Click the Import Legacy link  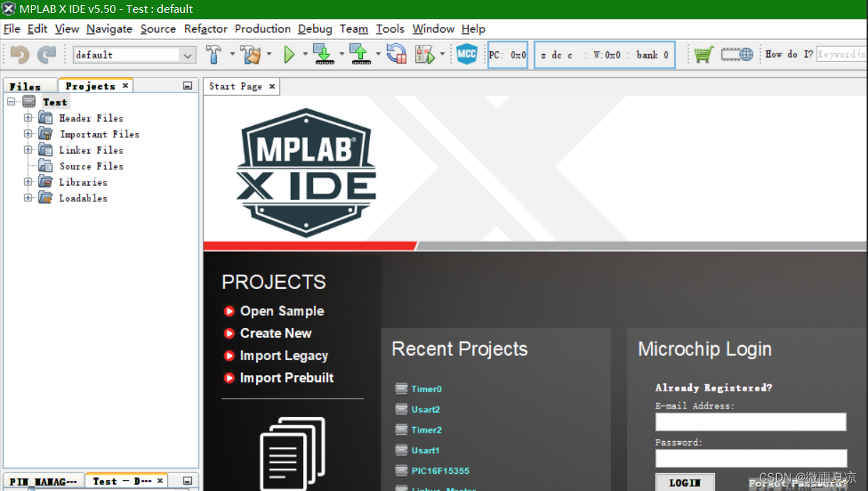[284, 355]
